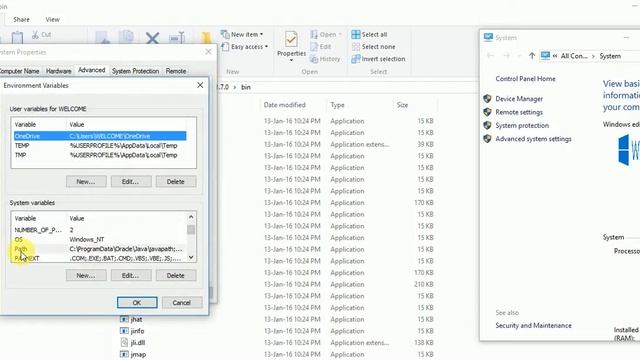Click the Properties checkmark icon
The image size is (640, 360).
click(291, 39)
